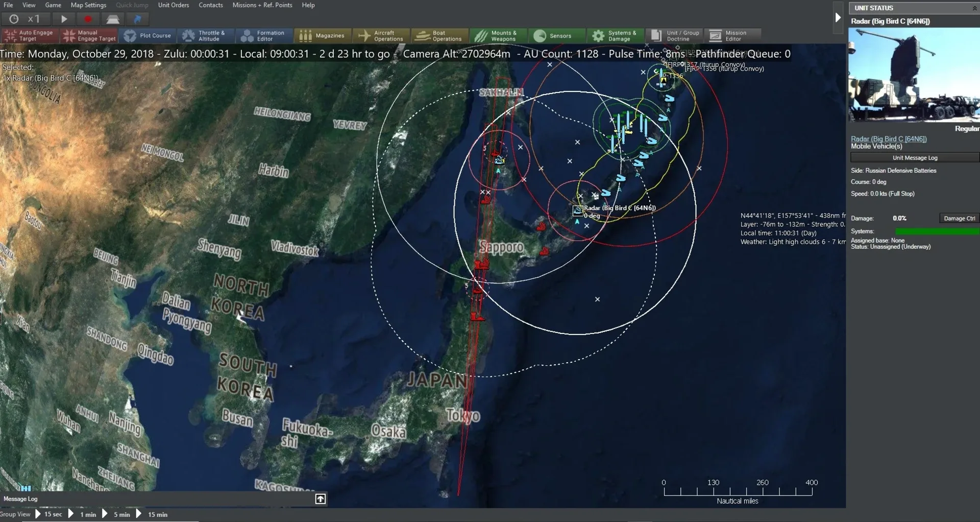Open the Systems & Damage panel
980x522 pixels.
615,35
